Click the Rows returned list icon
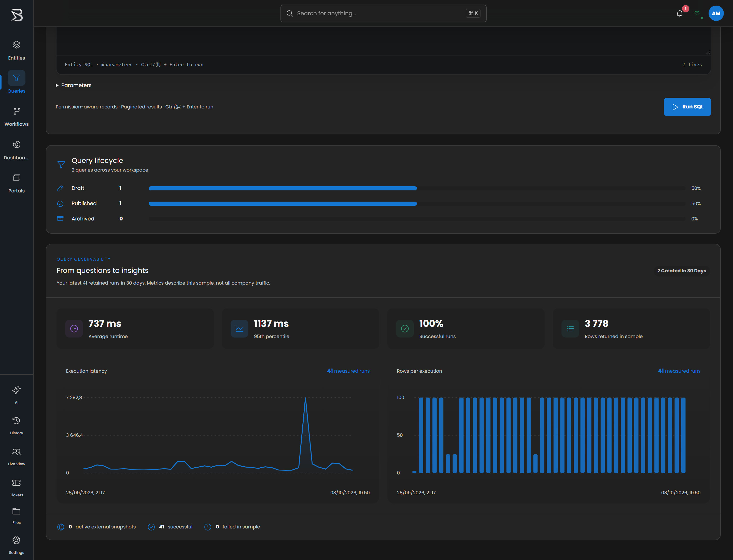 point(570,329)
